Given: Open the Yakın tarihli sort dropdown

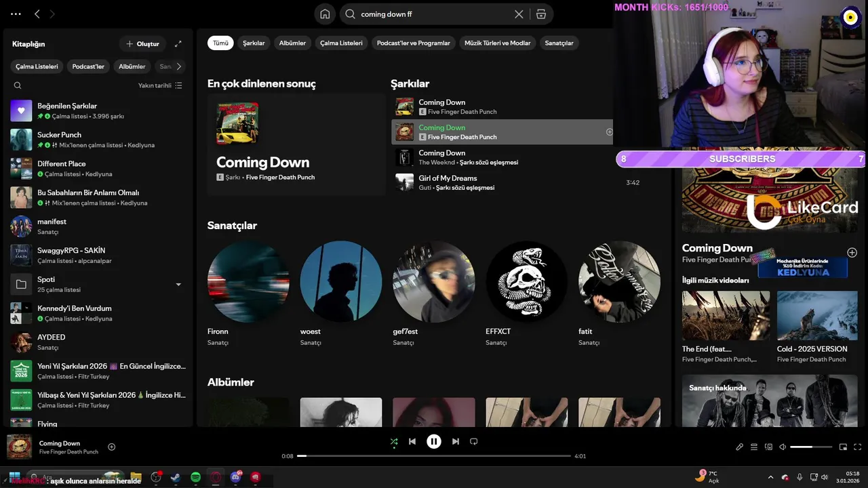Looking at the screenshot, I should tap(160, 85).
